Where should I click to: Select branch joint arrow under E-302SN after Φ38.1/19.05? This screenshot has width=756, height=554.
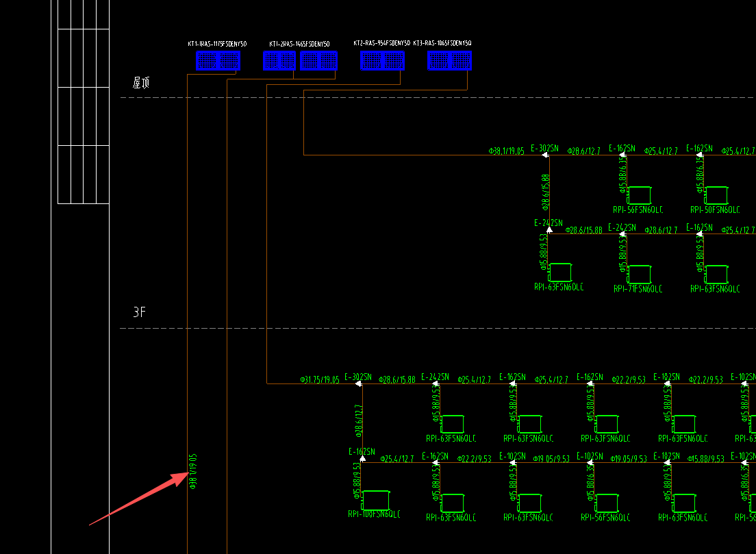[545, 155]
